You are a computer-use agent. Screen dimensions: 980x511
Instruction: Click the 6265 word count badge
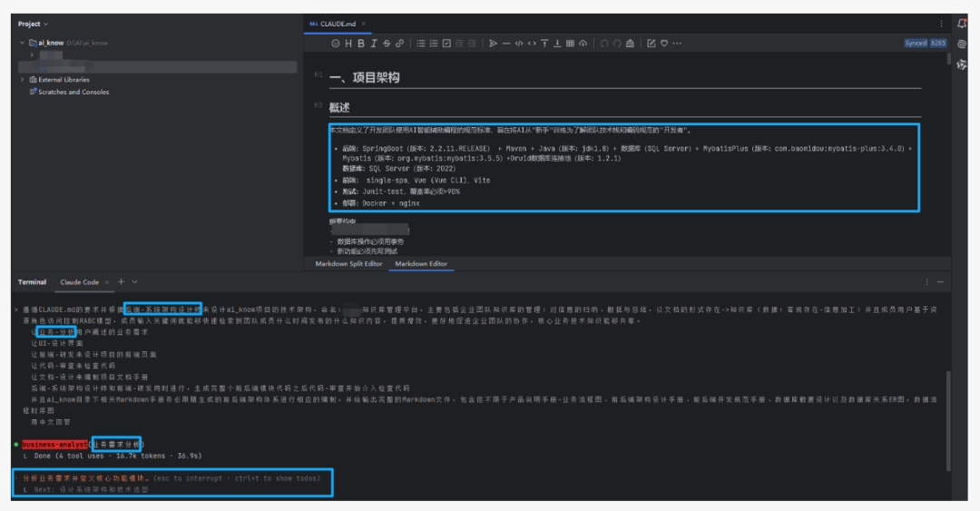938,44
